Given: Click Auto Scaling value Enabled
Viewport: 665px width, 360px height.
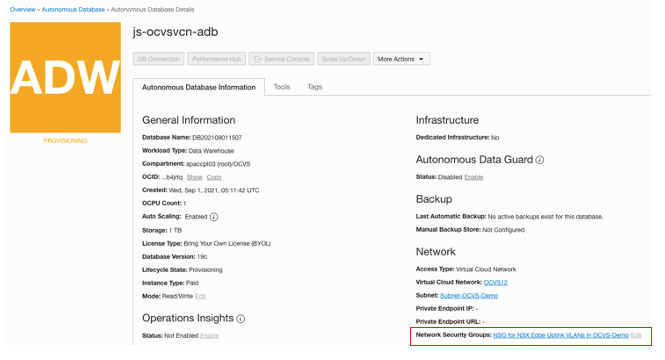Looking at the screenshot, I should pyautogui.click(x=196, y=217).
